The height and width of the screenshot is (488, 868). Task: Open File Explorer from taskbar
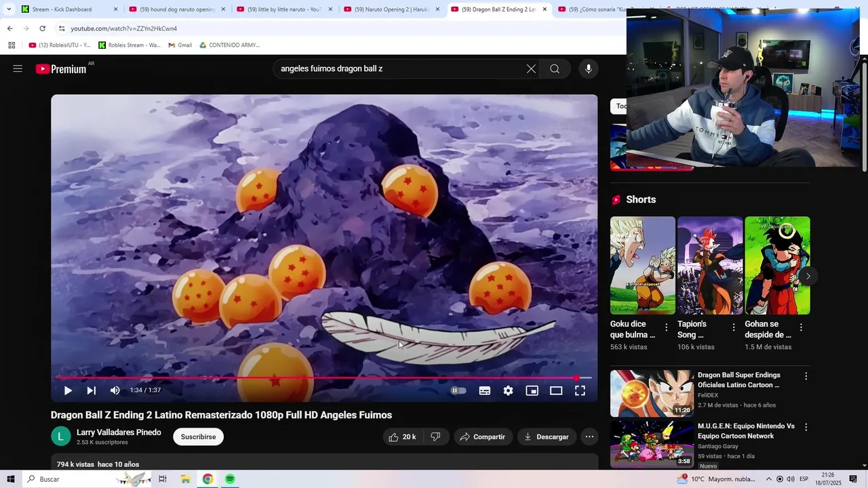coord(185,479)
